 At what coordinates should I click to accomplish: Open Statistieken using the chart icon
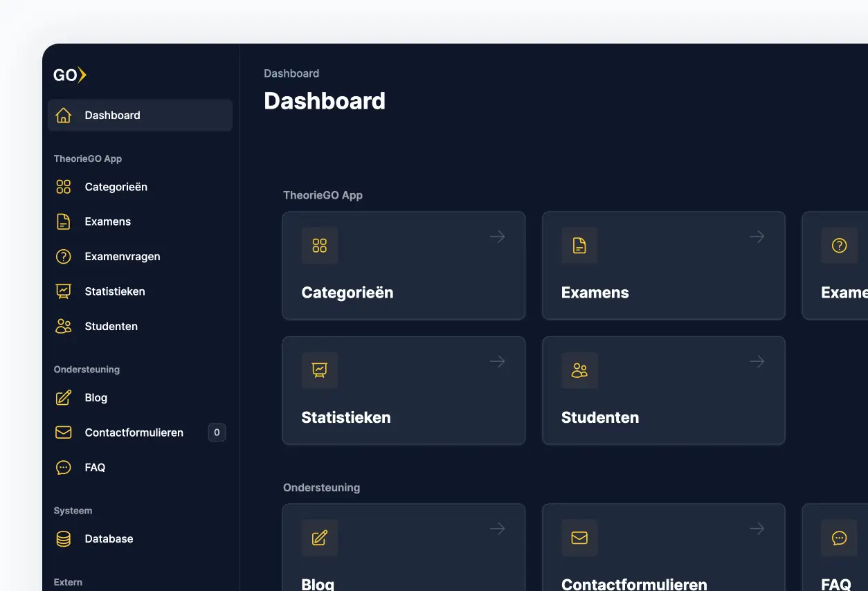point(63,291)
